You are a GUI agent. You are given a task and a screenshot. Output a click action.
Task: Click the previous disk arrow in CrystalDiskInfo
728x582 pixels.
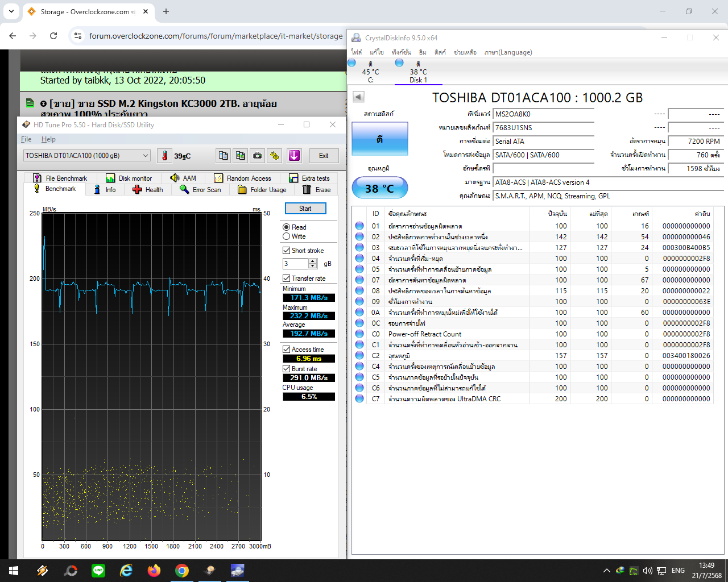(x=358, y=97)
